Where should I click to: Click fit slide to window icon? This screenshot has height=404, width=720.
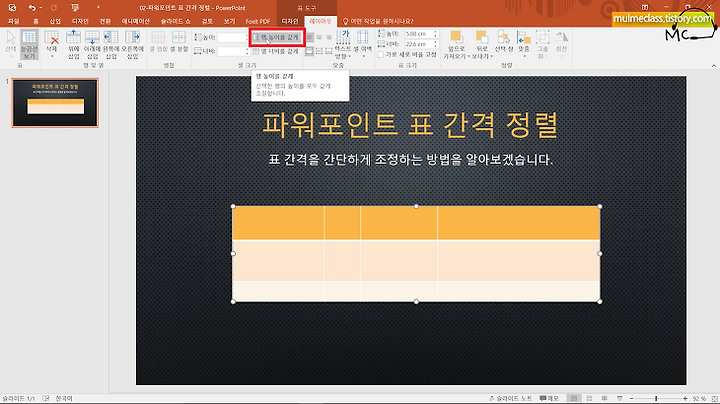point(714,398)
